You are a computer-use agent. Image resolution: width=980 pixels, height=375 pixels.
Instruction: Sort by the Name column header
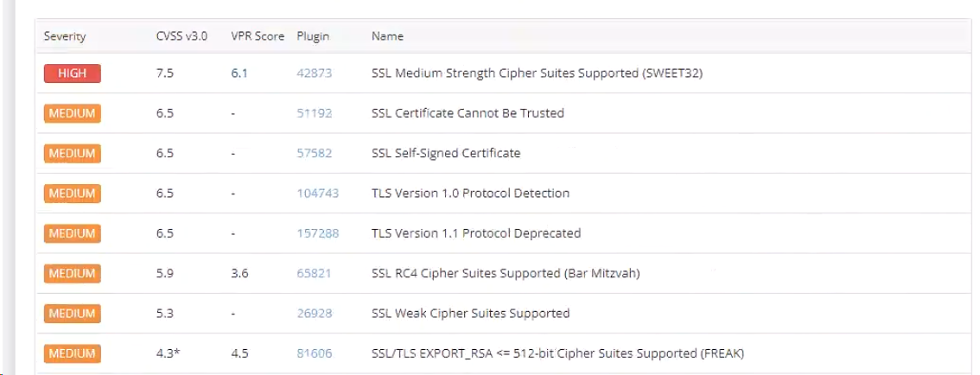pos(387,36)
